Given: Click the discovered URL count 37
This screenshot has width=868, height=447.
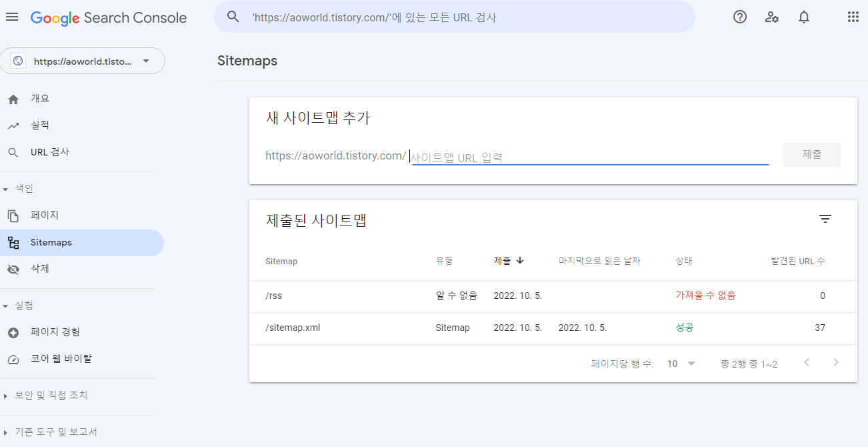Looking at the screenshot, I should 820,328.
